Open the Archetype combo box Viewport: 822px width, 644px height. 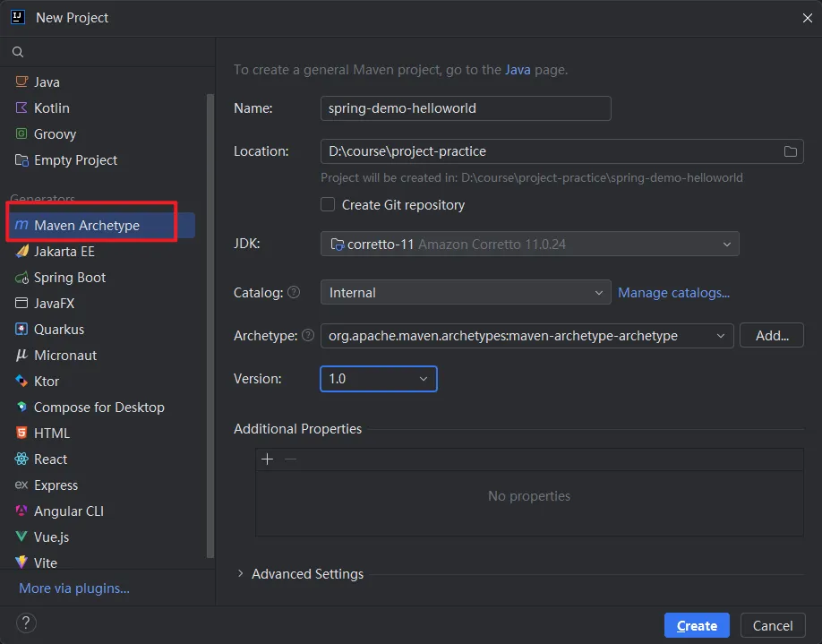point(527,336)
